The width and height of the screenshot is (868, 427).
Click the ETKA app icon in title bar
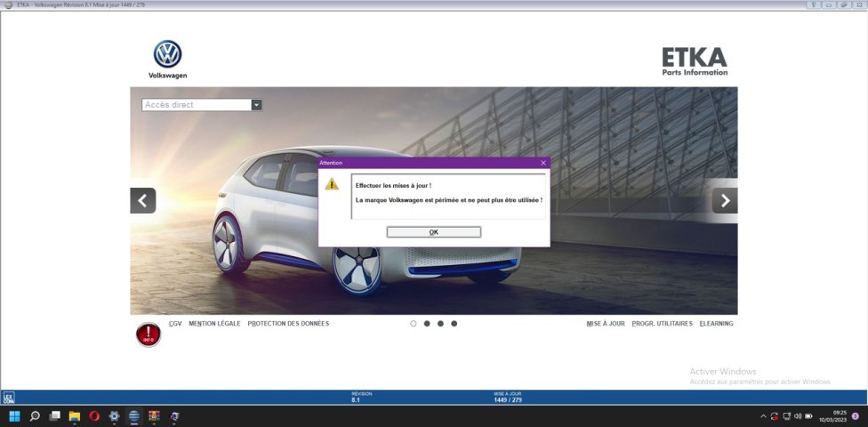[x=8, y=4]
